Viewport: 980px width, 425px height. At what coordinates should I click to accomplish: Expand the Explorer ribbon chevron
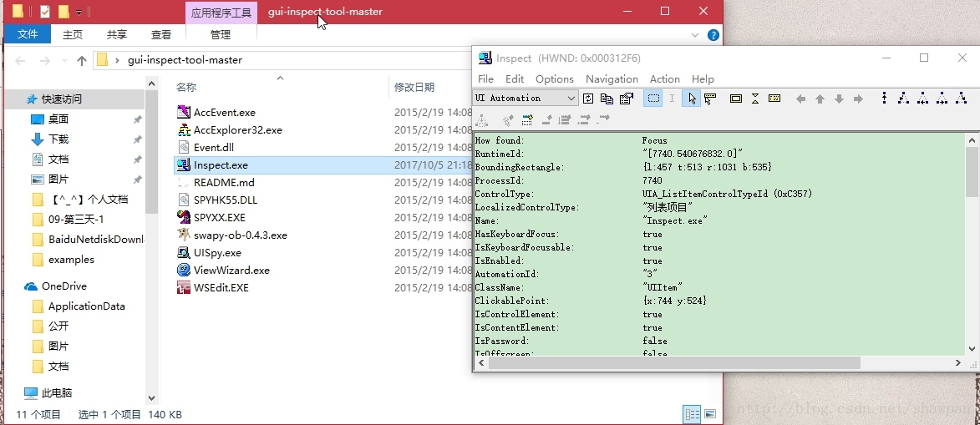697,36
